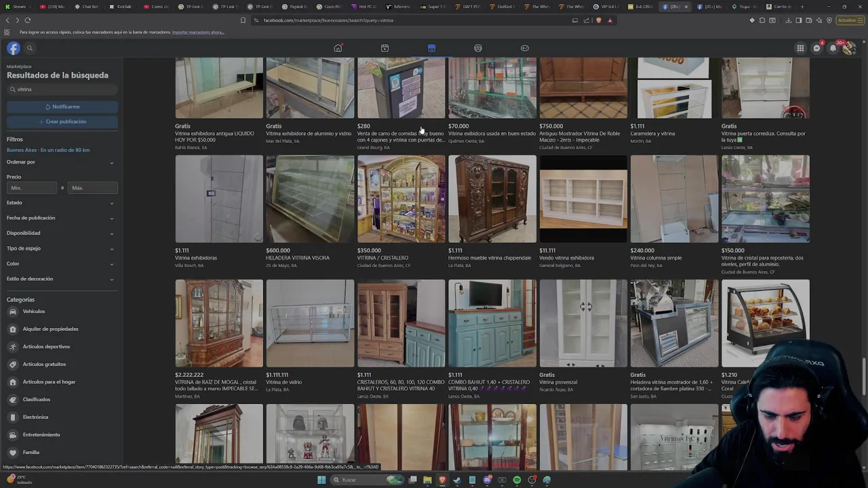The image size is (868, 488).
Task: Open VITRINA / CRISTALERO listing photo
Action: click(x=401, y=199)
